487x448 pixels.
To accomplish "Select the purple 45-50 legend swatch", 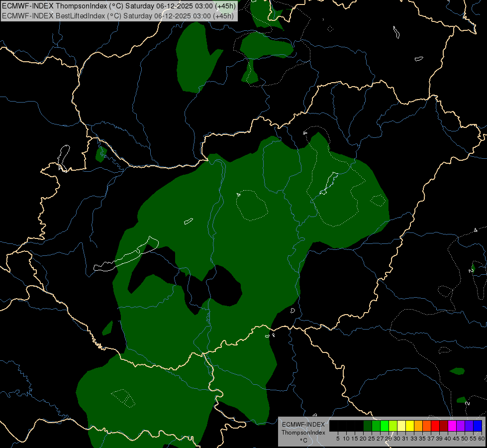I will tap(461, 426).
